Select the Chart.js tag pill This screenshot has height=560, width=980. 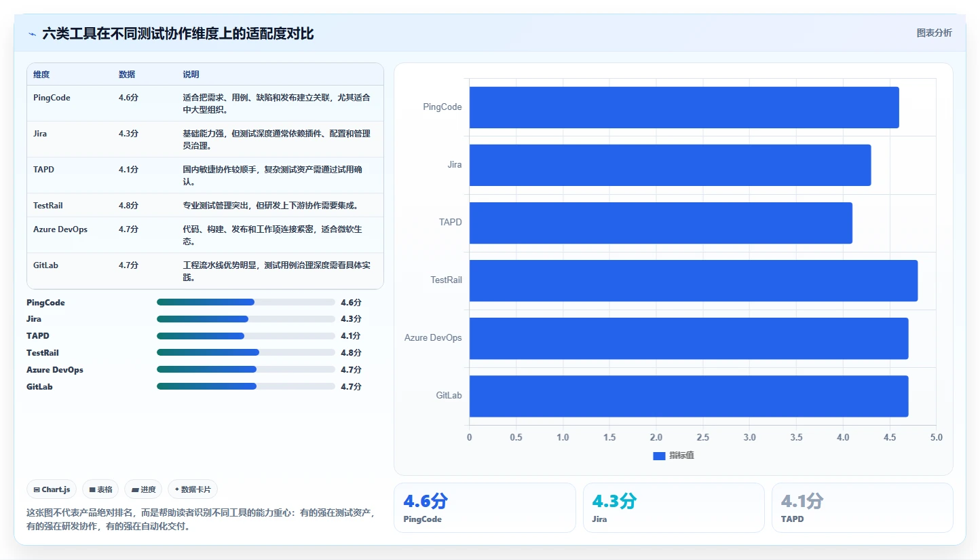pos(52,489)
